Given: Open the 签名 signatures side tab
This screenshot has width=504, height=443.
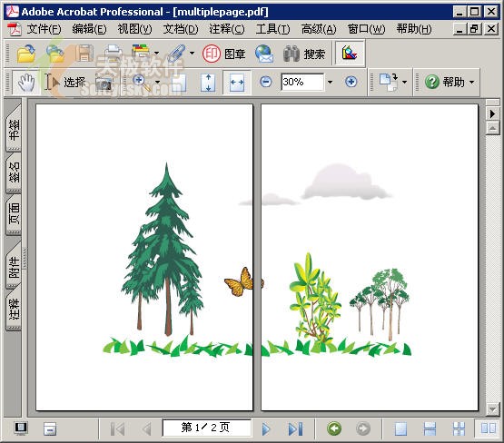Looking at the screenshot, I should pos(14,172).
